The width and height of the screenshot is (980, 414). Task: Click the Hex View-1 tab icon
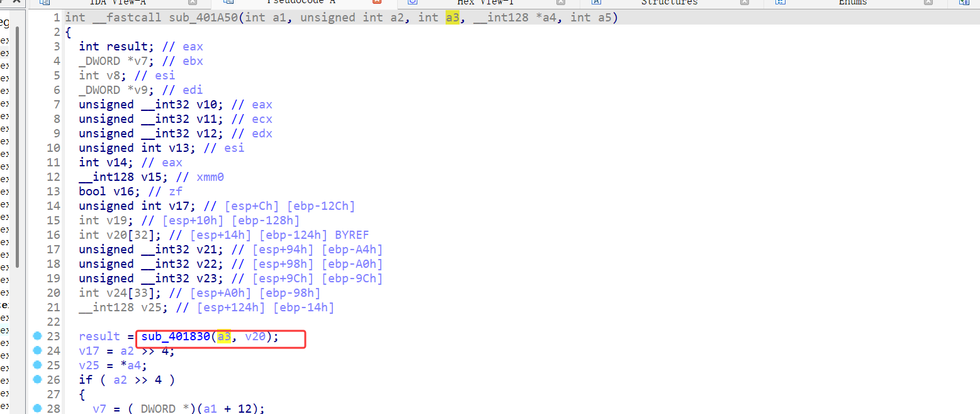412,3
